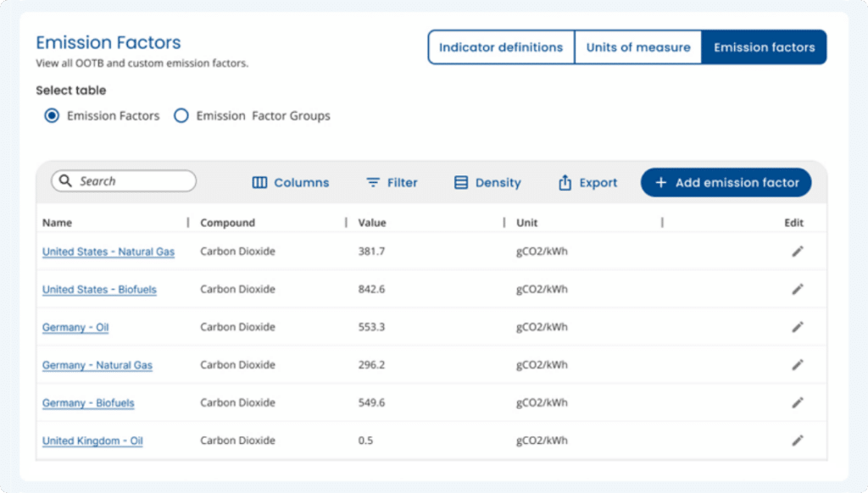Select the Emission factors tab
Image resolution: width=868 pixels, height=493 pixels.
[763, 47]
